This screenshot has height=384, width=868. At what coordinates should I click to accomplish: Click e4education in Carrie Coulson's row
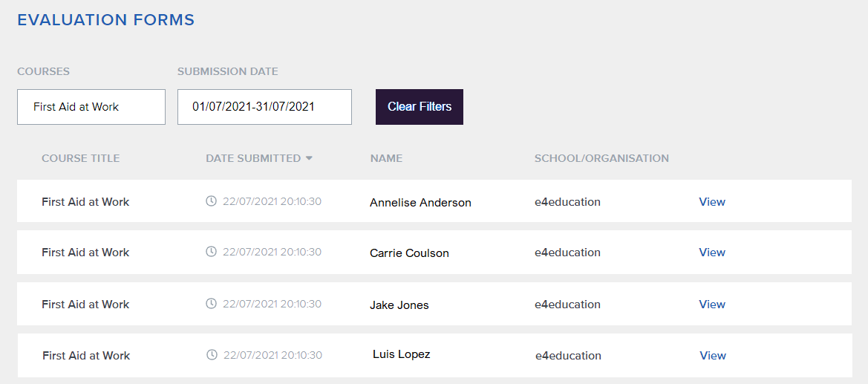[x=567, y=253]
